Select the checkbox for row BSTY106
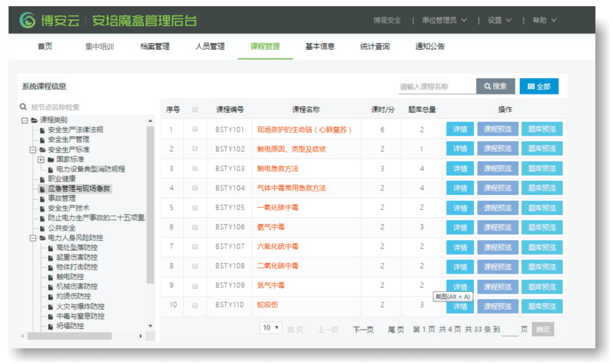 (195, 227)
